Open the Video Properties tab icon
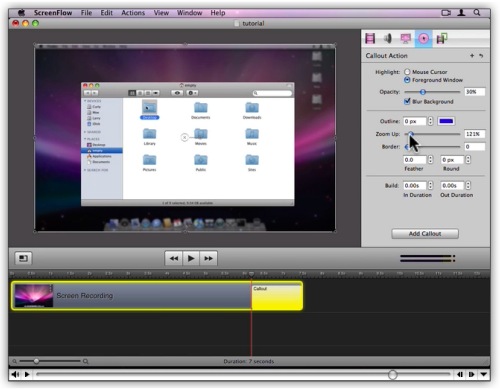This screenshot has height=390, width=500. click(370, 39)
